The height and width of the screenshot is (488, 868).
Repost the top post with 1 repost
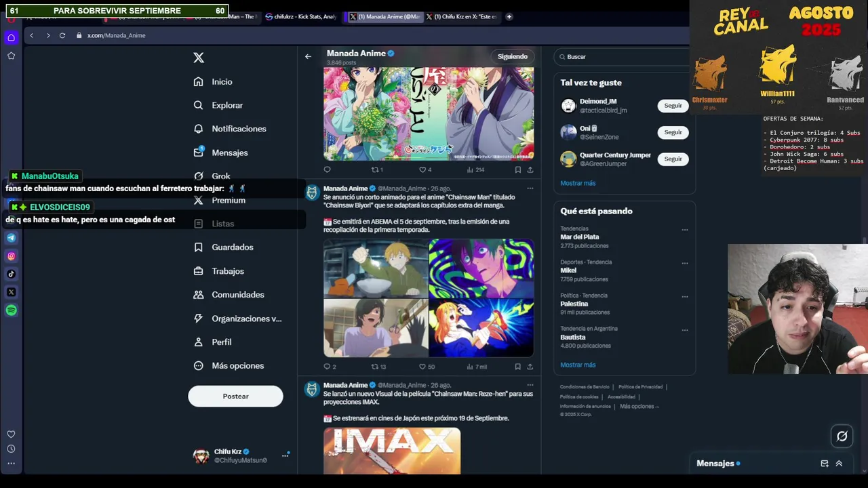tap(377, 170)
